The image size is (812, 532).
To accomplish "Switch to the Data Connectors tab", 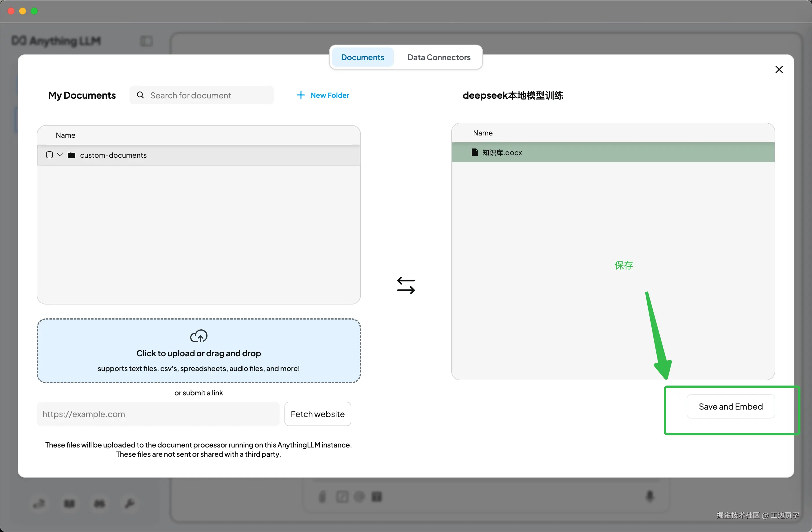I will point(439,57).
